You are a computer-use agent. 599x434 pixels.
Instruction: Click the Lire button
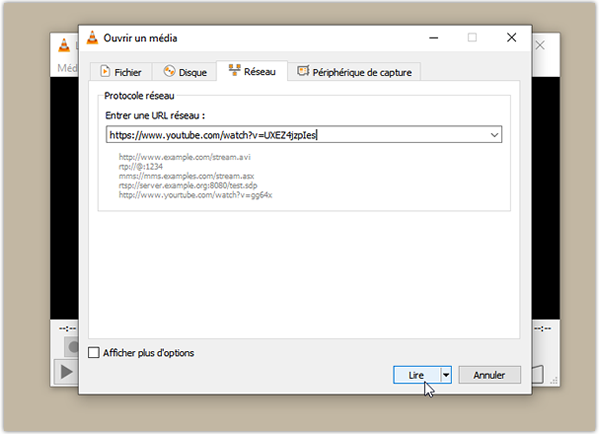click(x=417, y=375)
